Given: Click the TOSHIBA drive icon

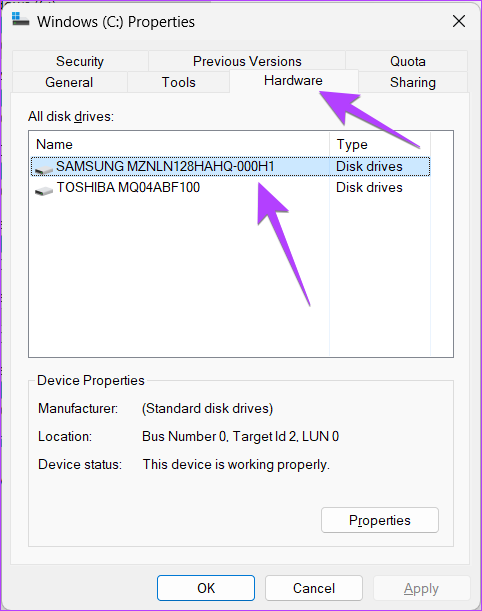Looking at the screenshot, I should click(44, 191).
